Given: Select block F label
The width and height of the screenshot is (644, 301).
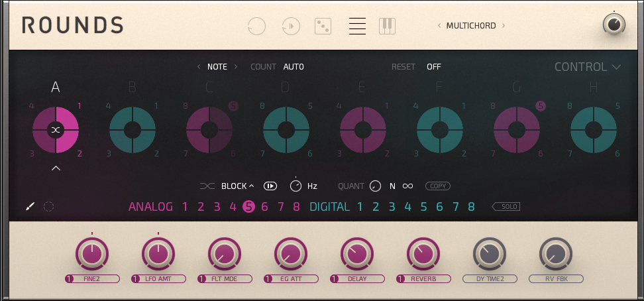Looking at the screenshot, I should point(439,87).
